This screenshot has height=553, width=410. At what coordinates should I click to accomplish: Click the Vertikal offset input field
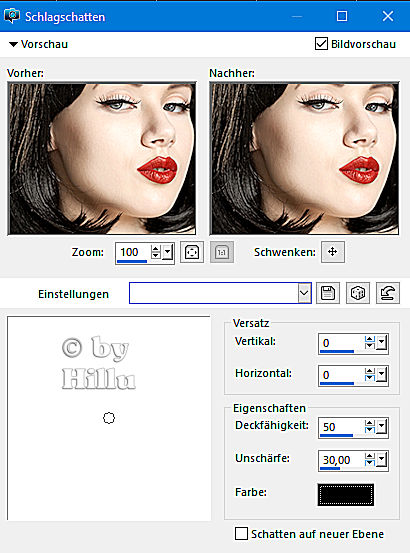pyautogui.click(x=341, y=342)
